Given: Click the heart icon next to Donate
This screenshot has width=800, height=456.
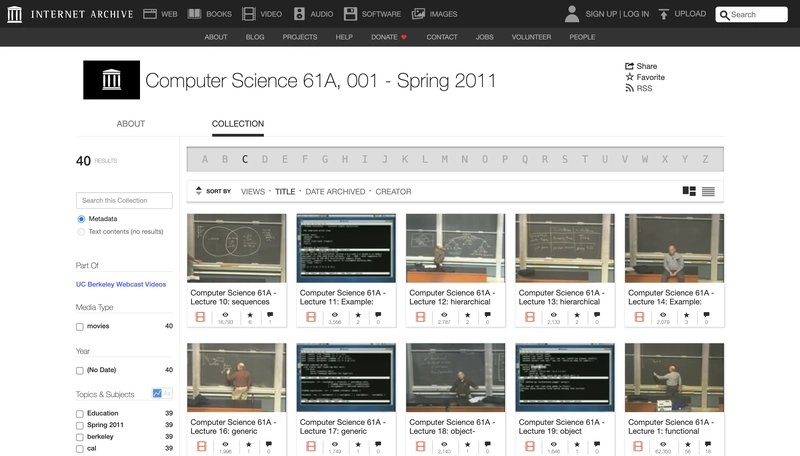Looking at the screenshot, I should coord(404,37).
